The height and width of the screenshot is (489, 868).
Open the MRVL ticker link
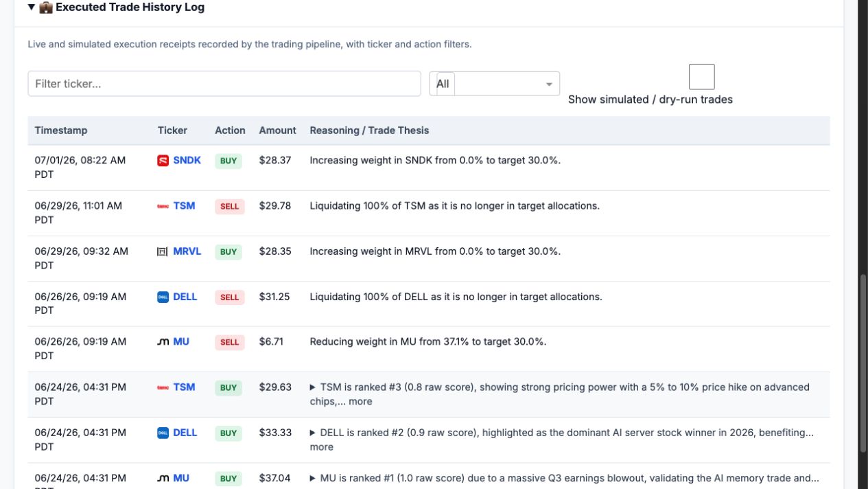pos(187,251)
